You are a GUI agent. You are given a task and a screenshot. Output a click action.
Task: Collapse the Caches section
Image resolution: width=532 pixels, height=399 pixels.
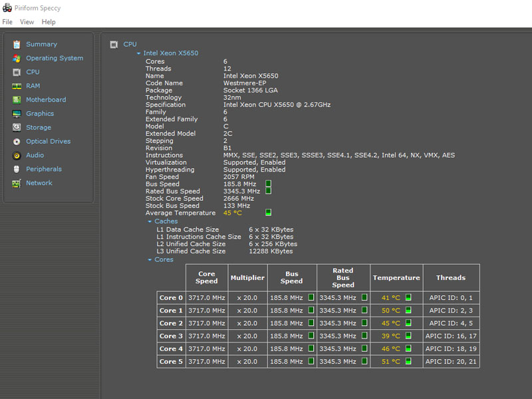(150, 221)
